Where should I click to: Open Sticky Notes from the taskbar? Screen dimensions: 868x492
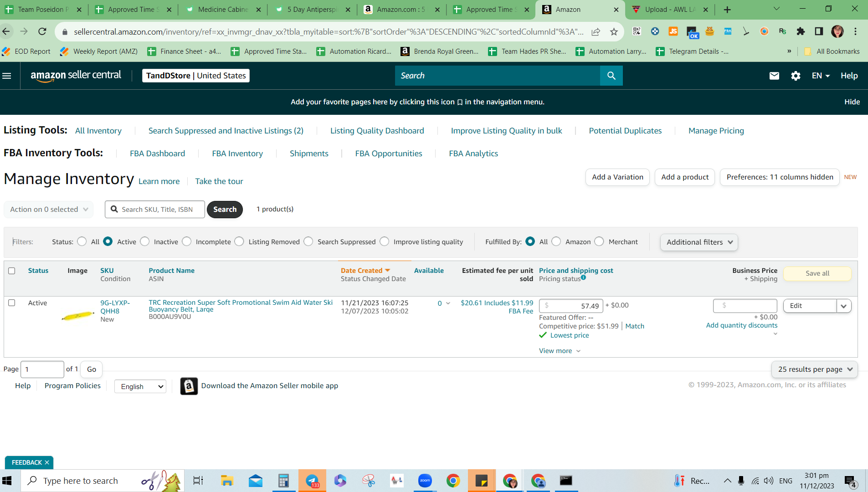pos(482,481)
